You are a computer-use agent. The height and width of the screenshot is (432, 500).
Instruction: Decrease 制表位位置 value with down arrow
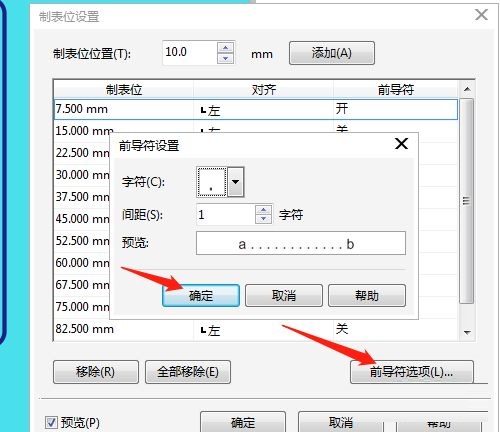[226, 58]
